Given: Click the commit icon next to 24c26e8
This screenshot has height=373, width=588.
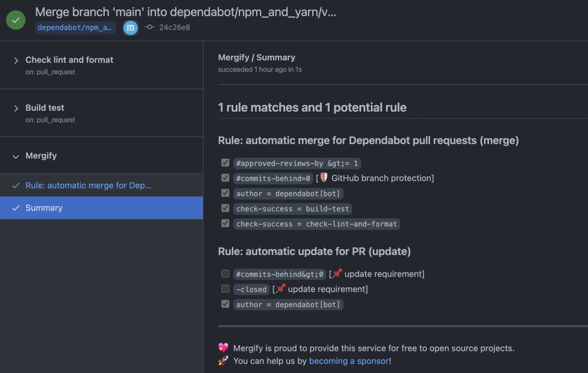Looking at the screenshot, I should tap(150, 27).
